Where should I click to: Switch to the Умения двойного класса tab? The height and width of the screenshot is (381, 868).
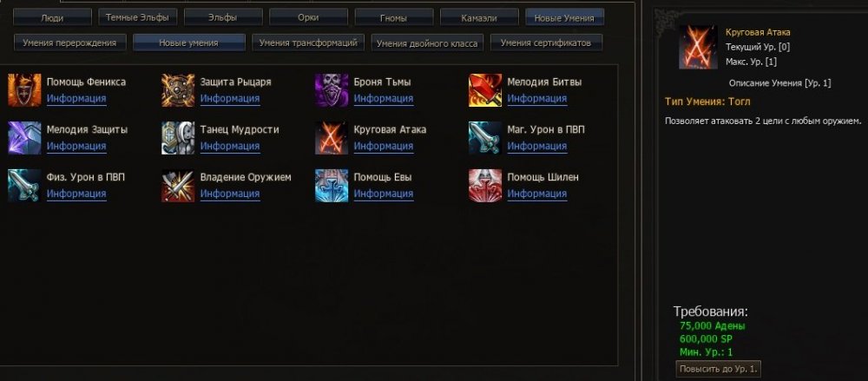click(x=427, y=43)
